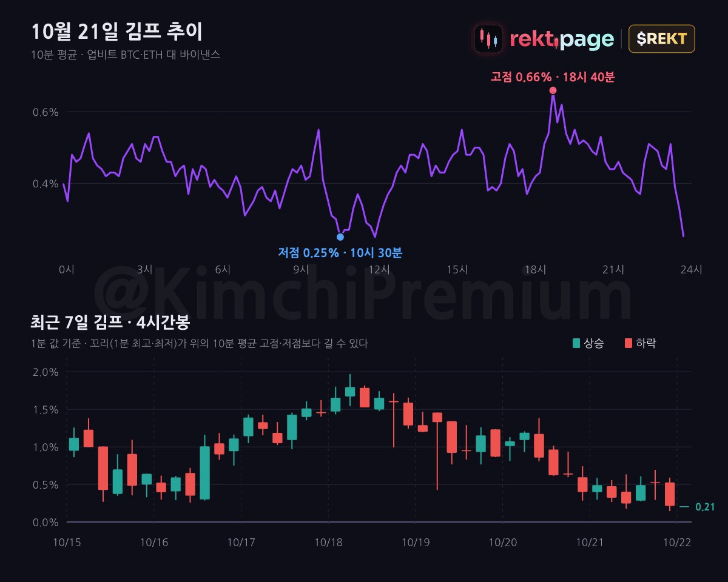
Task: Click the red 하락 legend swatch
Action: click(x=629, y=343)
